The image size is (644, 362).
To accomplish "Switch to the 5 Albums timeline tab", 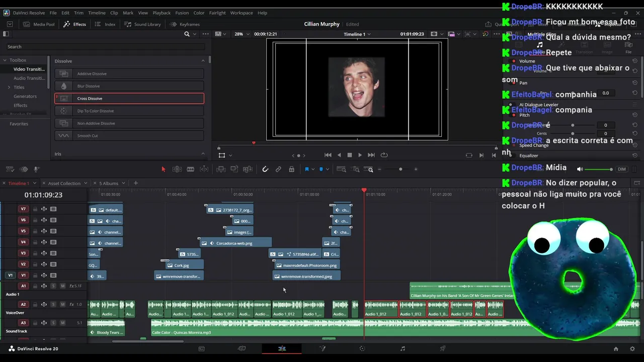I will [109, 183].
